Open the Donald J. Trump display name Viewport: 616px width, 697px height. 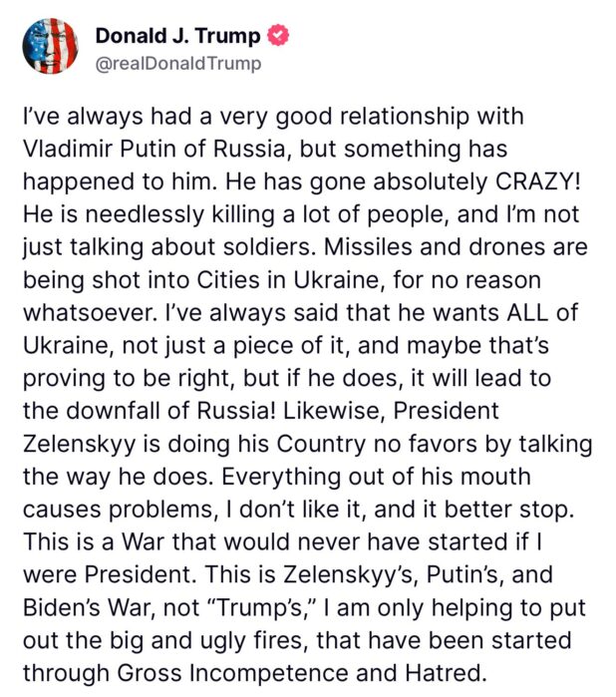click(x=178, y=37)
